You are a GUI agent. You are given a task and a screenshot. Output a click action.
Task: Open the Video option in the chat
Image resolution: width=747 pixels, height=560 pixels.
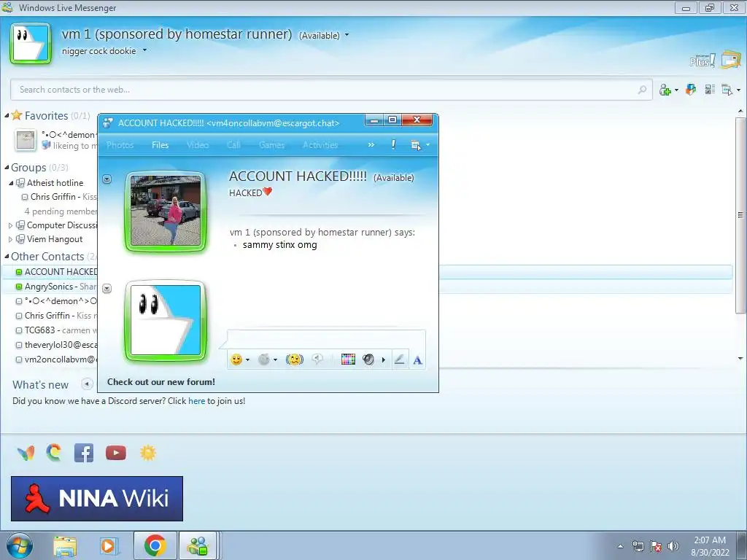(x=198, y=145)
